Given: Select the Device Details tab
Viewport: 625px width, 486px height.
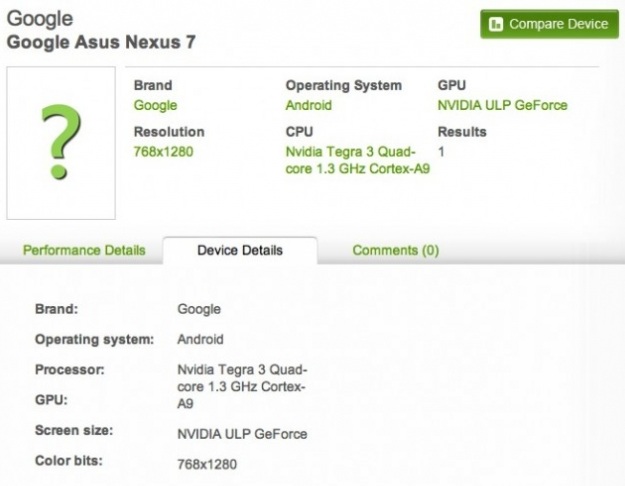Looking at the screenshot, I should 240,250.
